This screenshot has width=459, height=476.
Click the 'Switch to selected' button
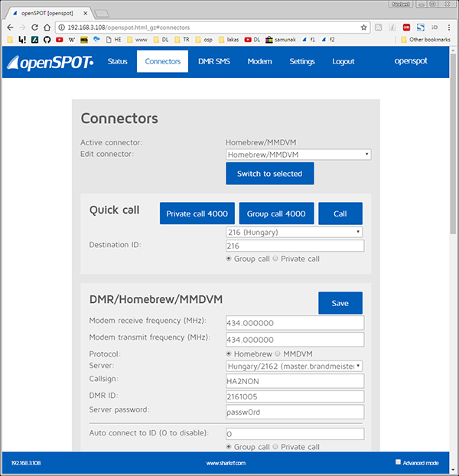(x=270, y=174)
